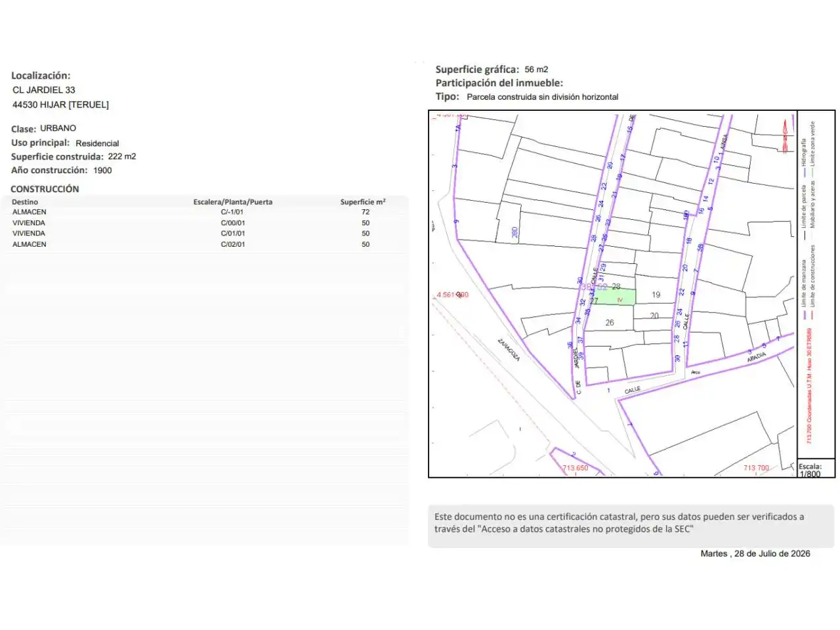Click the "Superficie m²" column header
Image resolution: width=840 pixels, height=630 pixels.
(x=363, y=202)
